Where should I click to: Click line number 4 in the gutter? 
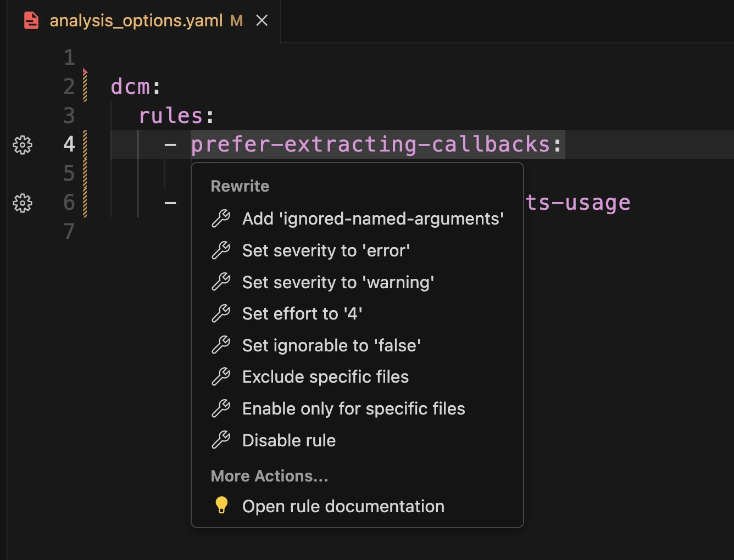pos(68,144)
